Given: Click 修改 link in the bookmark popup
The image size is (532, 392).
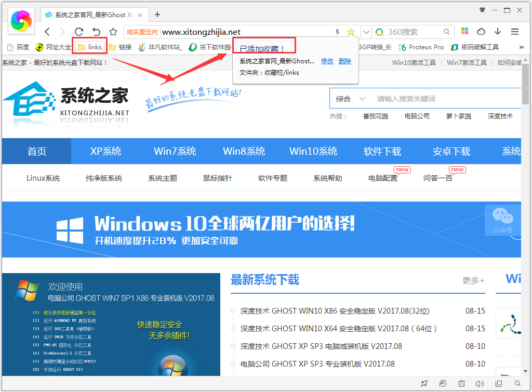Looking at the screenshot, I should (327, 61).
